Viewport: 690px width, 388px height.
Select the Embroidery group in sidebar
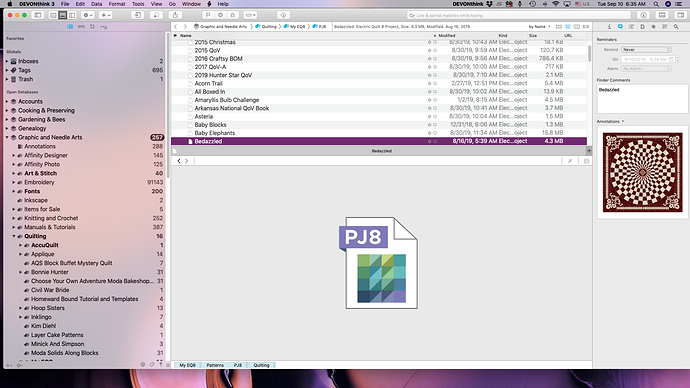click(39, 182)
